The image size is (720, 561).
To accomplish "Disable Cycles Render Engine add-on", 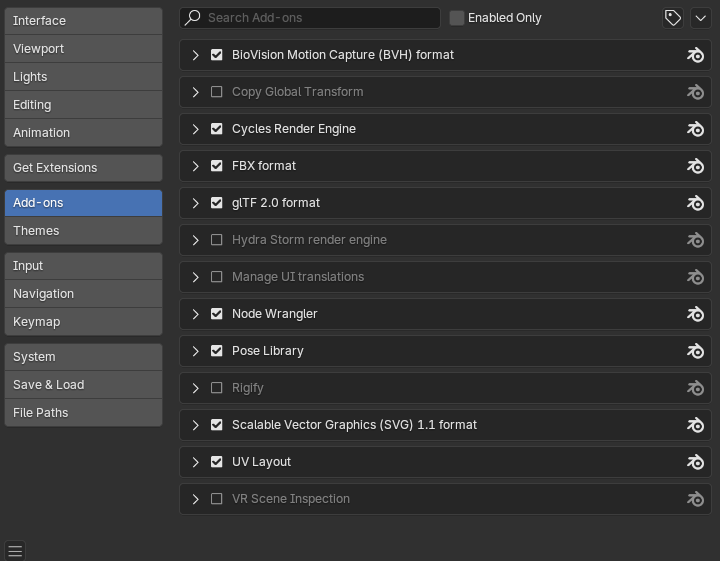I will [x=216, y=129].
